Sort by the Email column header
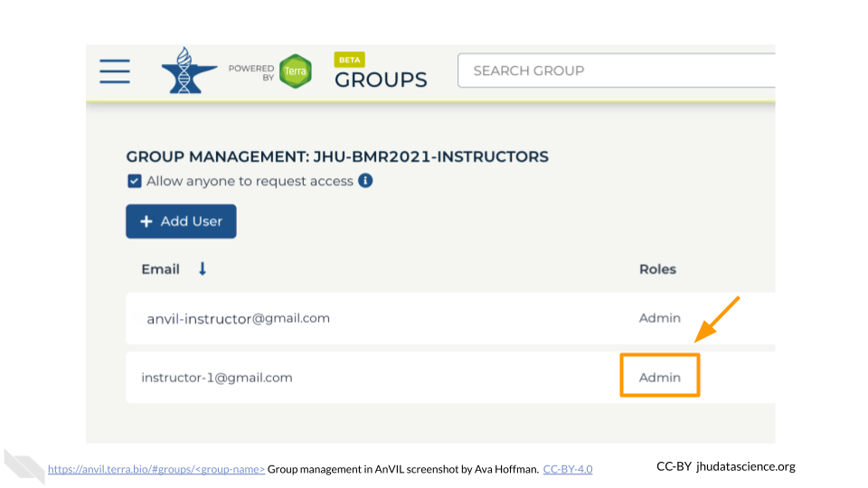This screenshot has height=488, width=868. 161,269
